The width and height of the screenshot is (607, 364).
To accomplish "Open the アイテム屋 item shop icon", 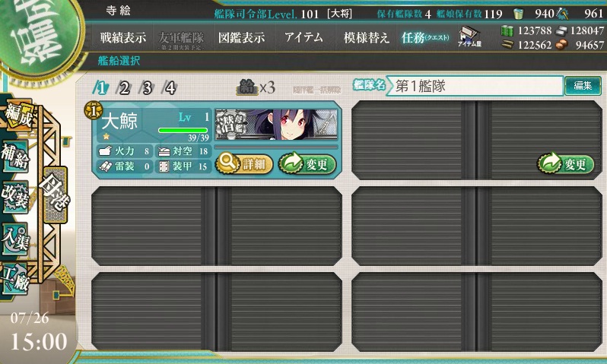I will tap(469, 36).
